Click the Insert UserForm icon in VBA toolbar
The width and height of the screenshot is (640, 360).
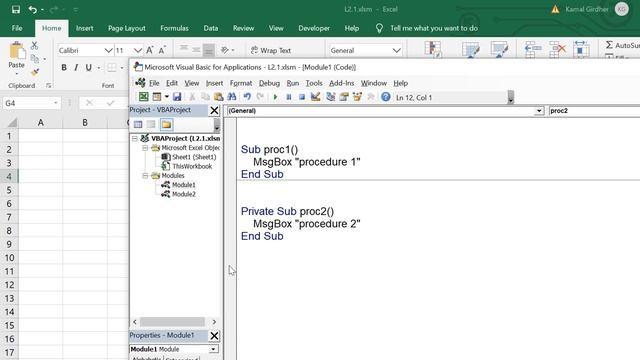point(157,97)
